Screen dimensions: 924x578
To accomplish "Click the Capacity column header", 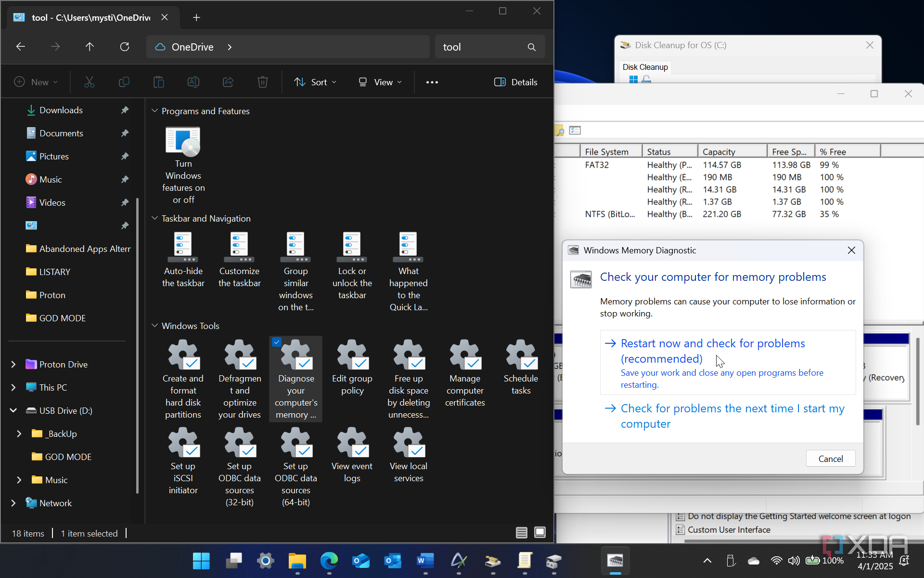I will point(732,151).
